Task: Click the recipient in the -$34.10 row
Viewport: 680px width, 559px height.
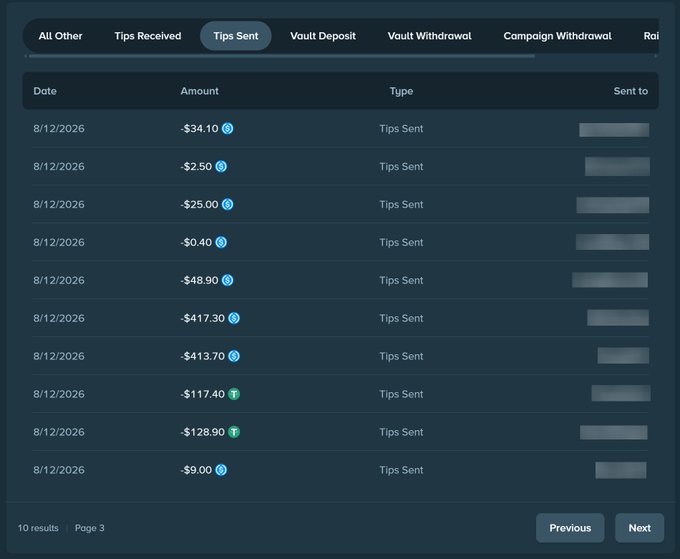Action: 614,130
